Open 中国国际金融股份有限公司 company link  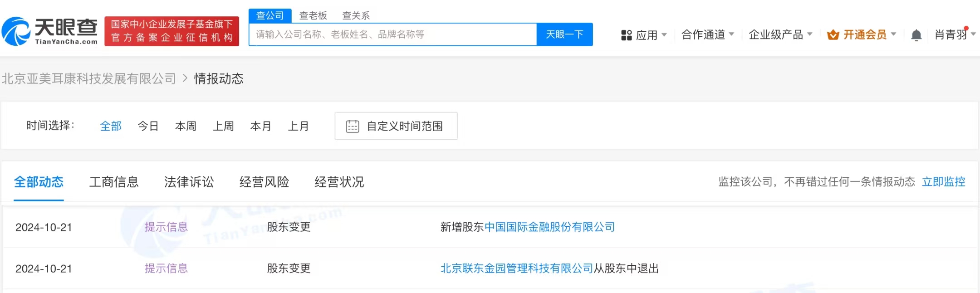coord(550,227)
